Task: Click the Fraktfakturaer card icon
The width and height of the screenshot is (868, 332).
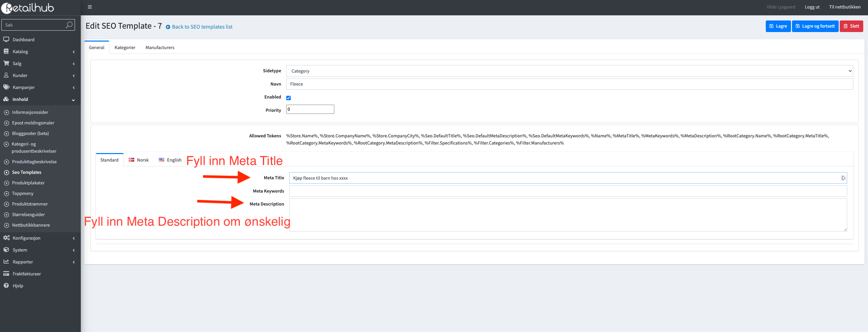Action: 6,274
